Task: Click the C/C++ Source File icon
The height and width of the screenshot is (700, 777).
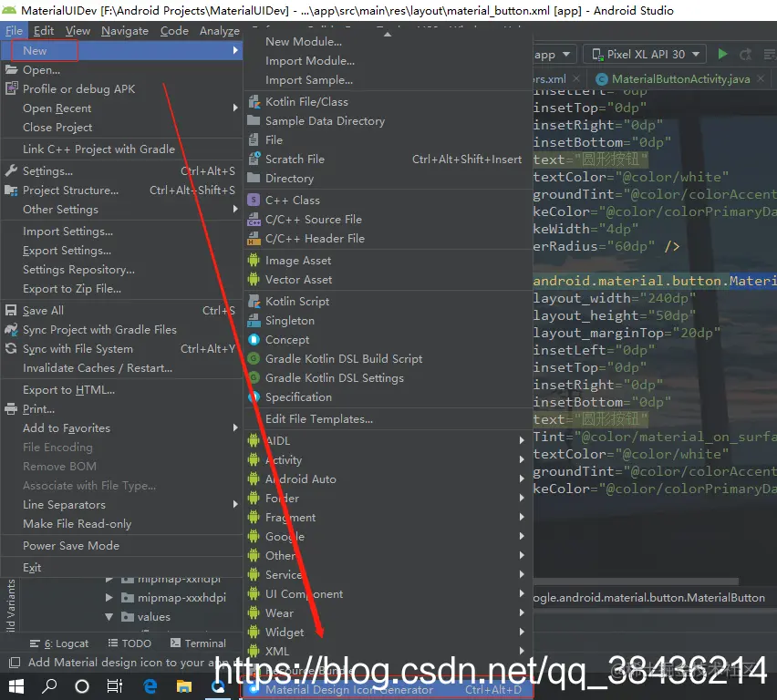Action: 254,220
